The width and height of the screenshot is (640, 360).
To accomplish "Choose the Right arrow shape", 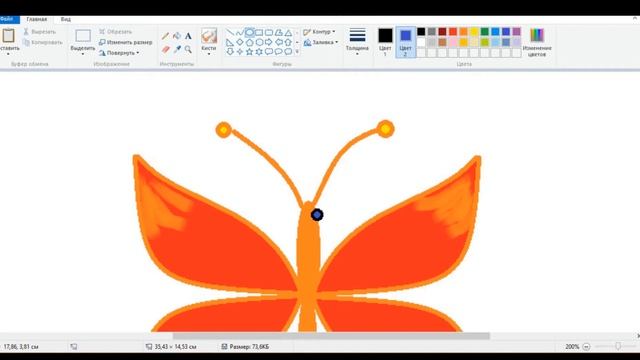I will coord(269,42).
